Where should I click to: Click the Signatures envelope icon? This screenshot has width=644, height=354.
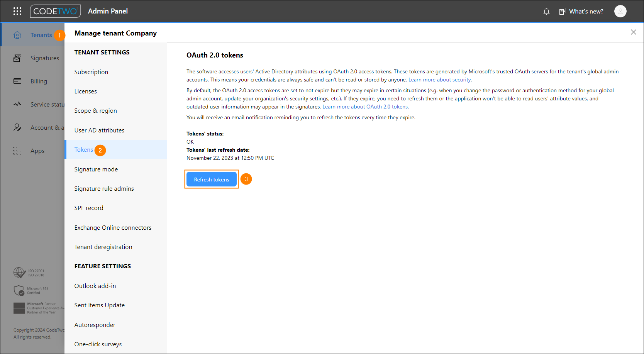pos(17,58)
